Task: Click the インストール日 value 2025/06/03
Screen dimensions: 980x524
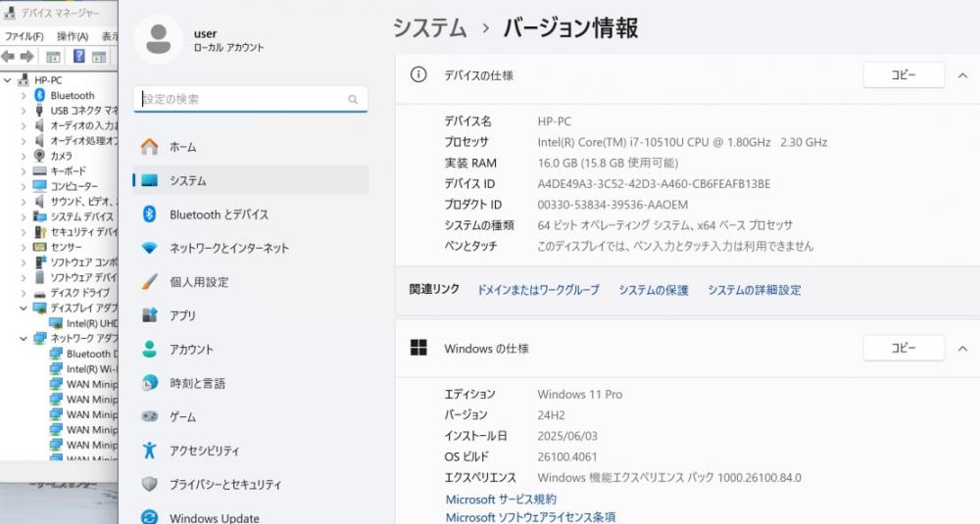Action: tap(566, 436)
